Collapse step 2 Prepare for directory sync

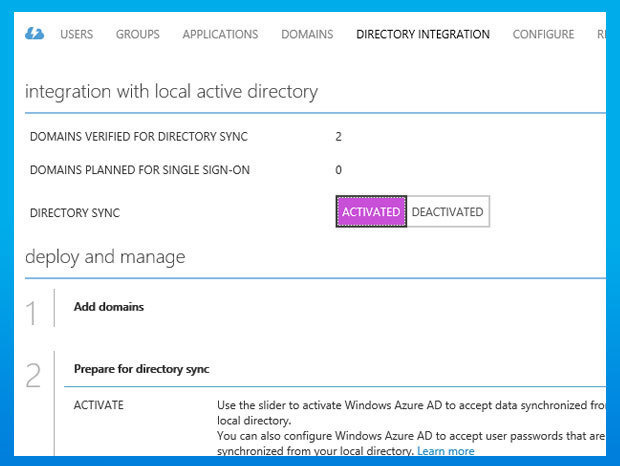click(x=142, y=369)
